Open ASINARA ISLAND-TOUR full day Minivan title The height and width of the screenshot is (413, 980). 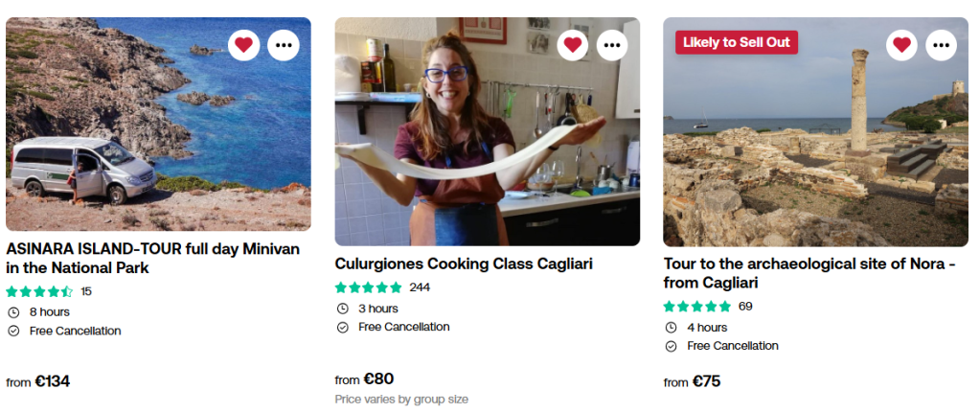[x=153, y=258]
